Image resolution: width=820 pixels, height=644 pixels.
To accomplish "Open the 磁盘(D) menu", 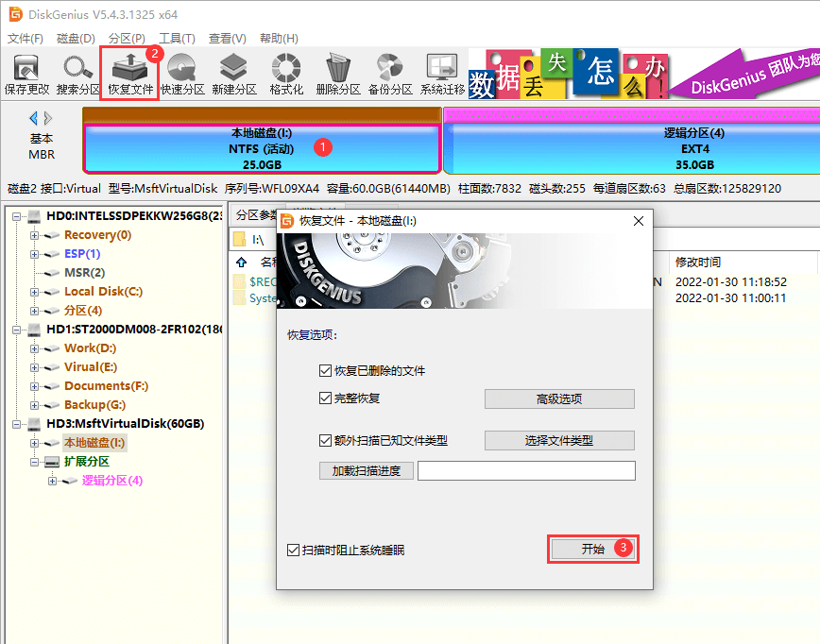I will 76,39.
